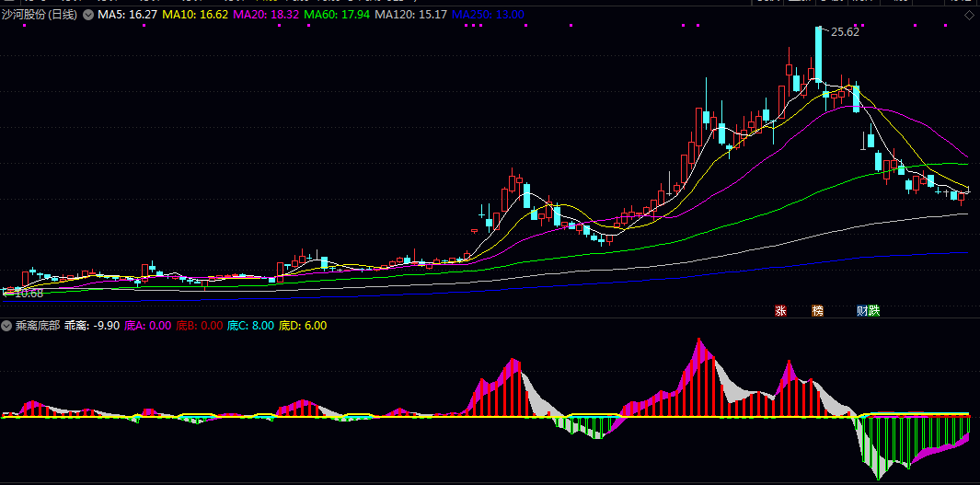The width and height of the screenshot is (980, 485).
Task: Select the yellow MA10 label
Action: coord(195,16)
